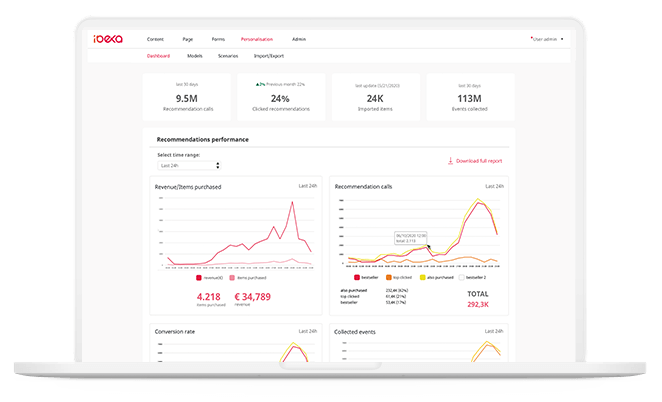
Task: Open the Import/Export tab
Action: coord(269,56)
